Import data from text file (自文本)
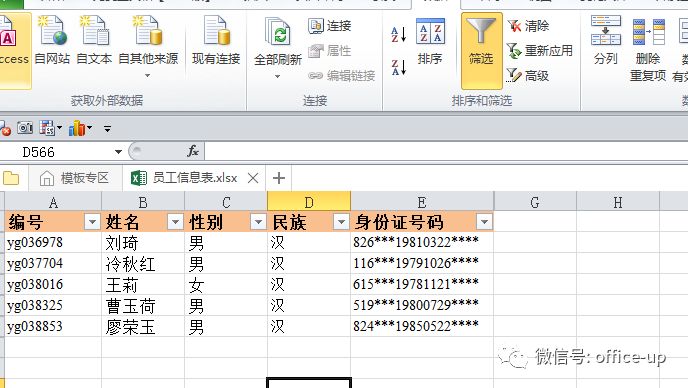This screenshot has width=688, height=388. (x=94, y=41)
